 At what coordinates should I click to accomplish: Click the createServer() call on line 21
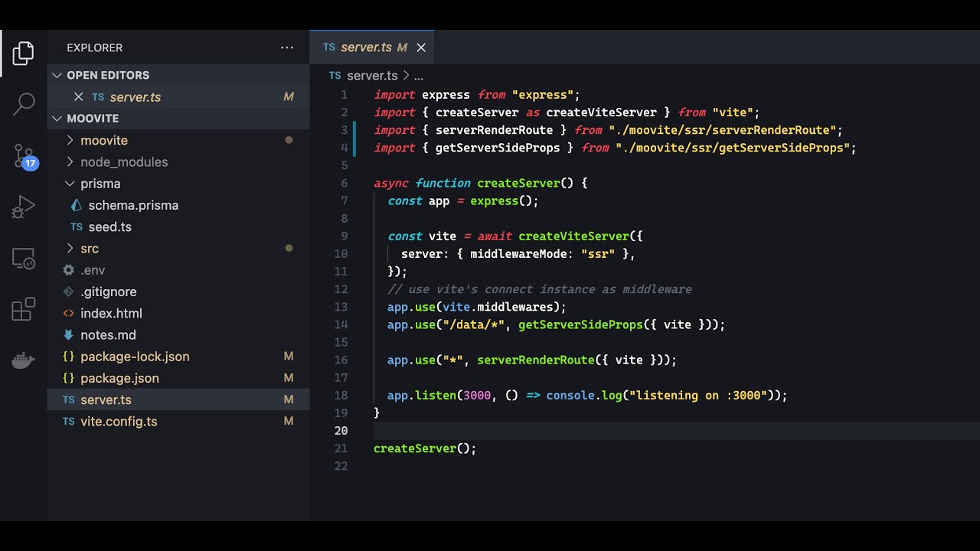[x=425, y=448]
